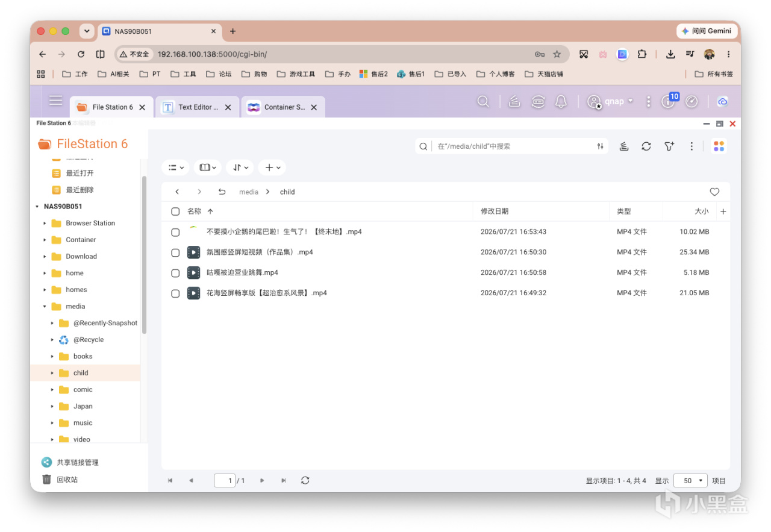Close the Container Station app tab
Image resolution: width=771 pixels, height=532 pixels.
click(314, 107)
